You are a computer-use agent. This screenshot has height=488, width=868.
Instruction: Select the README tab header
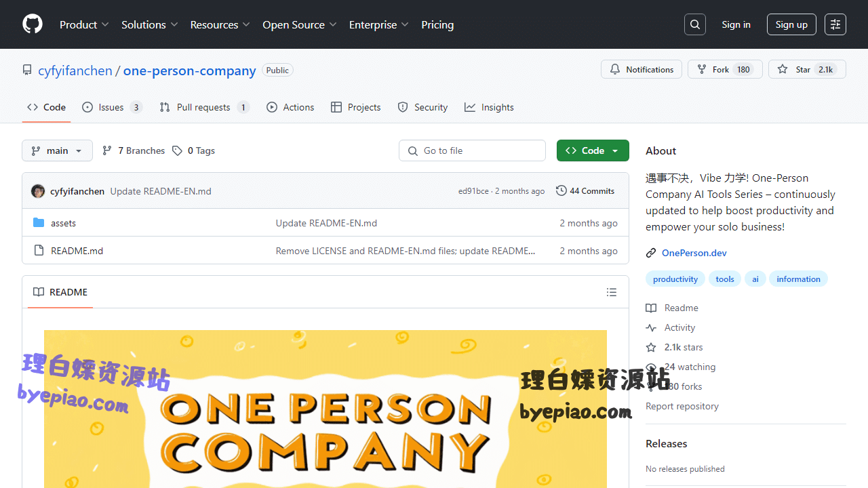coord(60,292)
